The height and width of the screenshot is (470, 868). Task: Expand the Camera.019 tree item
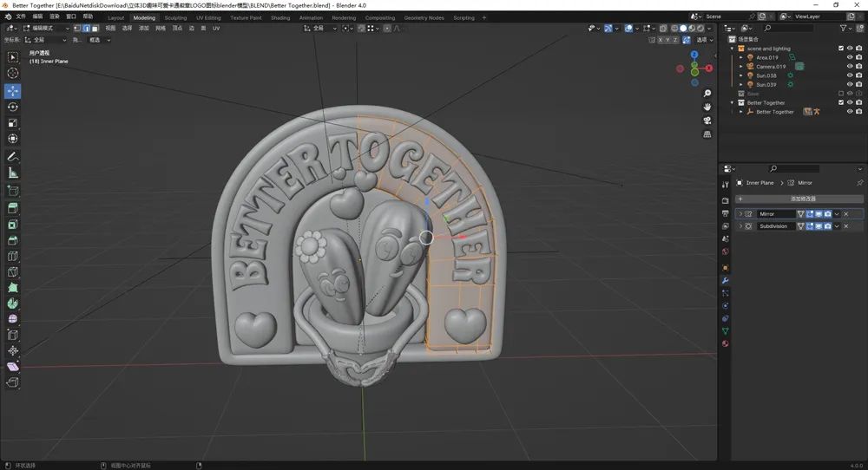coord(741,67)
